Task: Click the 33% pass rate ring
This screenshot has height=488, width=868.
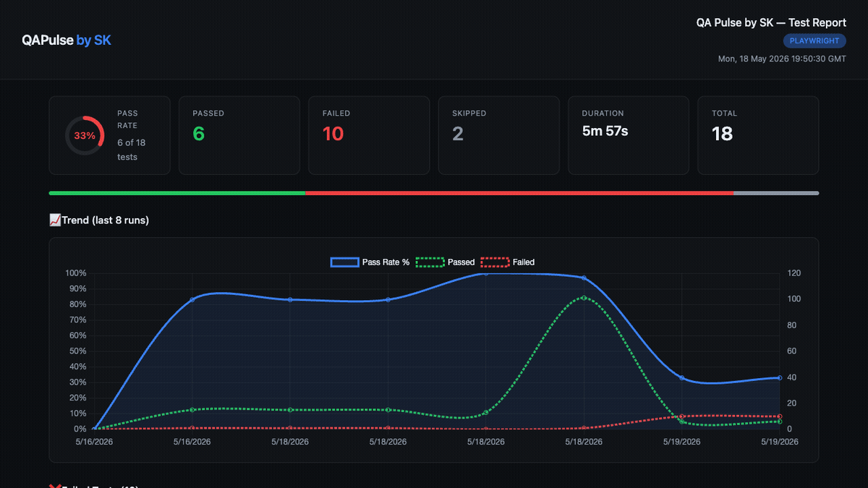Action: [85, 135]
